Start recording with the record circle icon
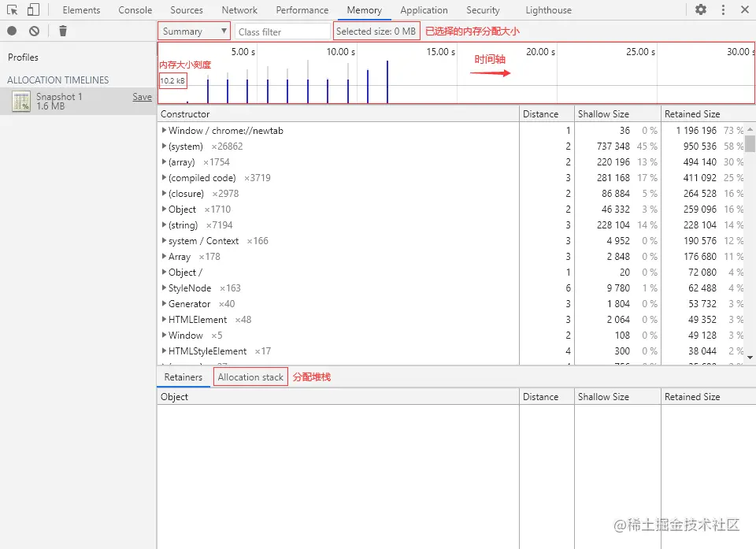 click(x=12, y=31)
